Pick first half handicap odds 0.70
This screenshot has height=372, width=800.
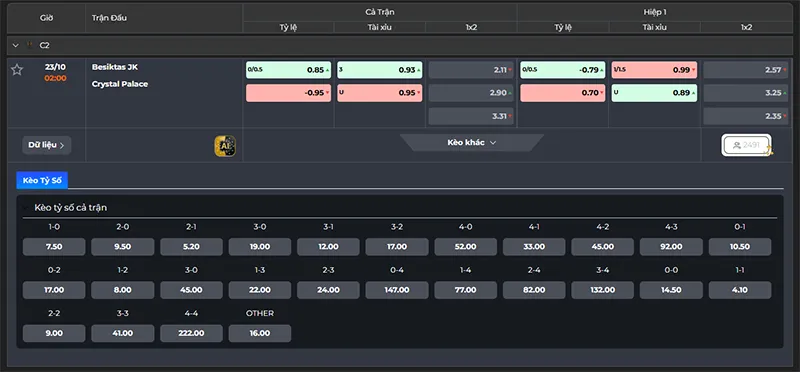pos(563,93)
